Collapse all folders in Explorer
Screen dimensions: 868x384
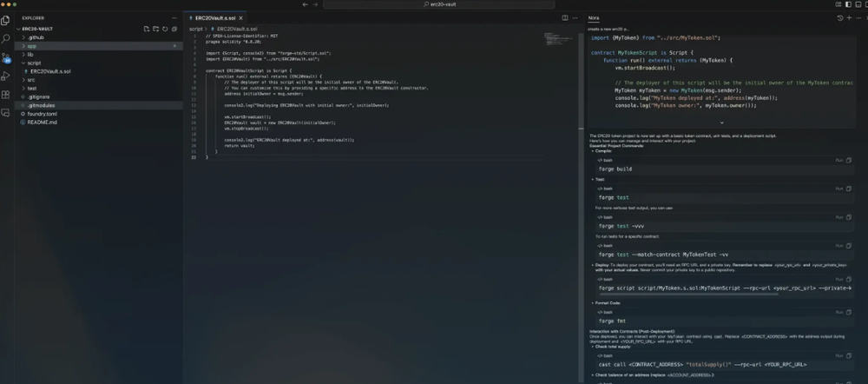pos(174,29)
